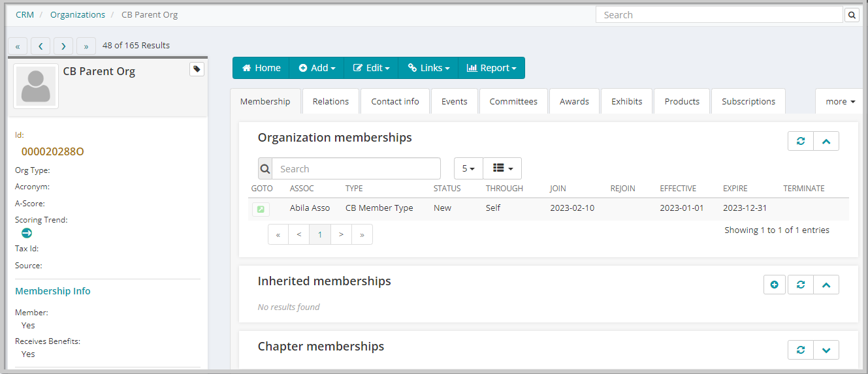Screen dimensions: 868x374
Task: Click the CRM breadcrumb link
Action: [x=25, y=14]
